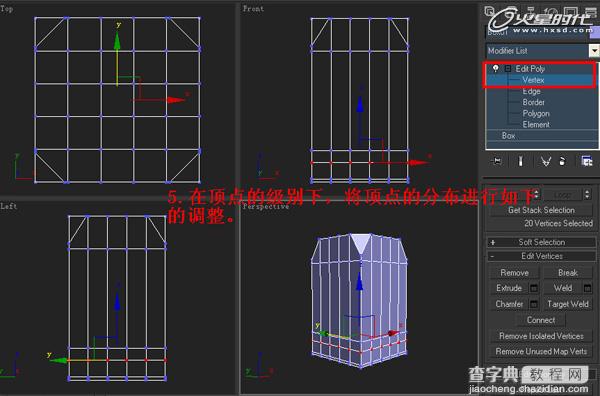Click Remove Unused Map Verts button
The height and width of the screenshot is (396, 600).
tap(541, 351)
